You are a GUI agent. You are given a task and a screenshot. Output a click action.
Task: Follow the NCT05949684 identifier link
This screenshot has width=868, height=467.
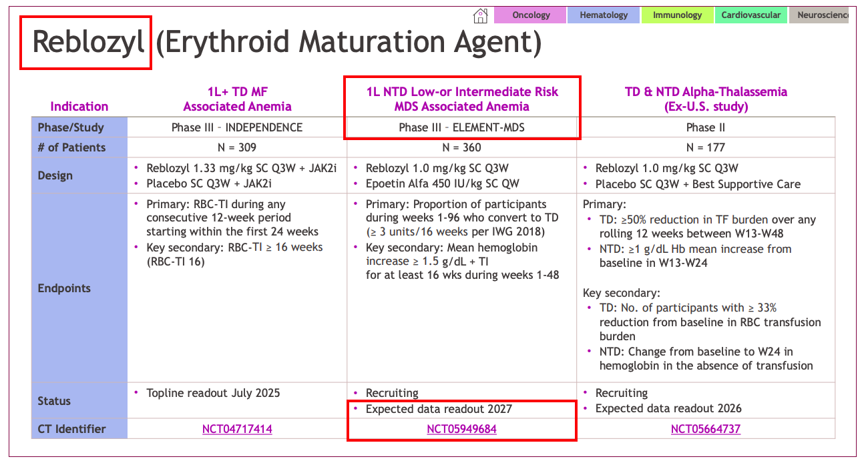coord(461,429)
